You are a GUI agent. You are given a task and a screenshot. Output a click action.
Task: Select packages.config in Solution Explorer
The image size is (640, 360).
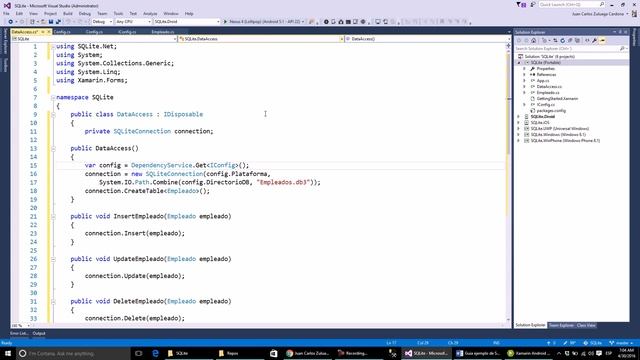click(x=551, y=111)
